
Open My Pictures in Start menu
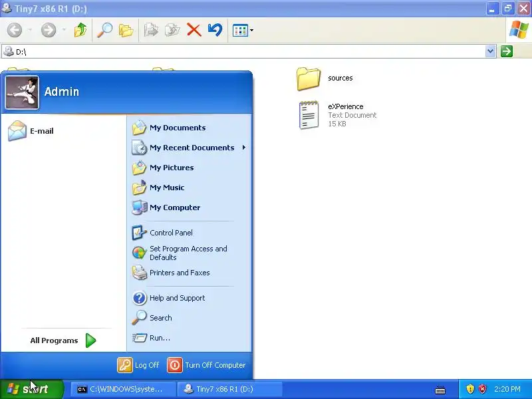[189, 168]
